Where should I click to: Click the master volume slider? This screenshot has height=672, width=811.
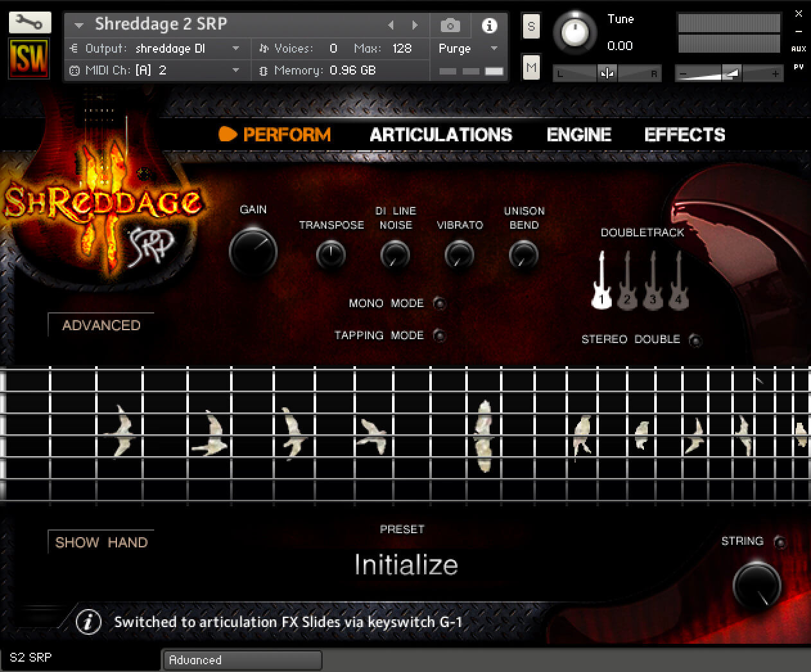pos(729,74)
